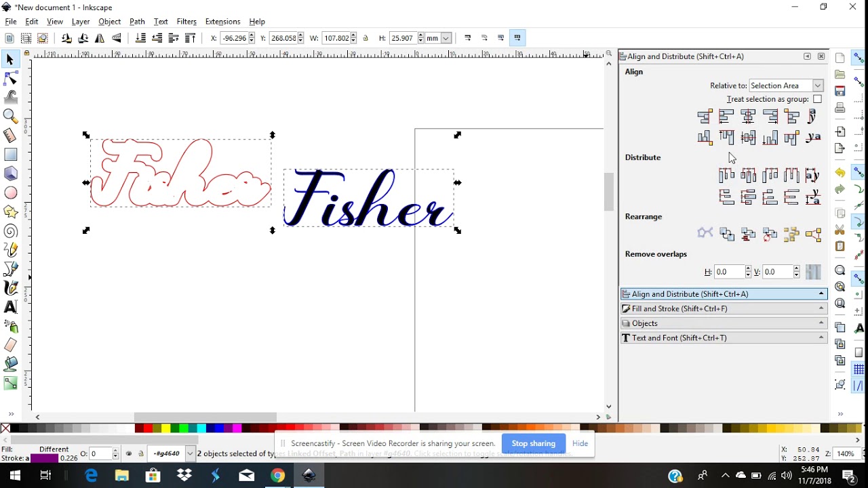Click align top edges icon

tap(726, 138)
